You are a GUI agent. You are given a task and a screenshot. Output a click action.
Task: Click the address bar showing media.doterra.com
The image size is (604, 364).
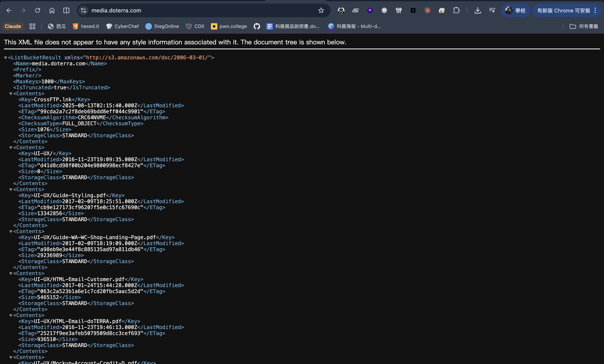point(204,11)
